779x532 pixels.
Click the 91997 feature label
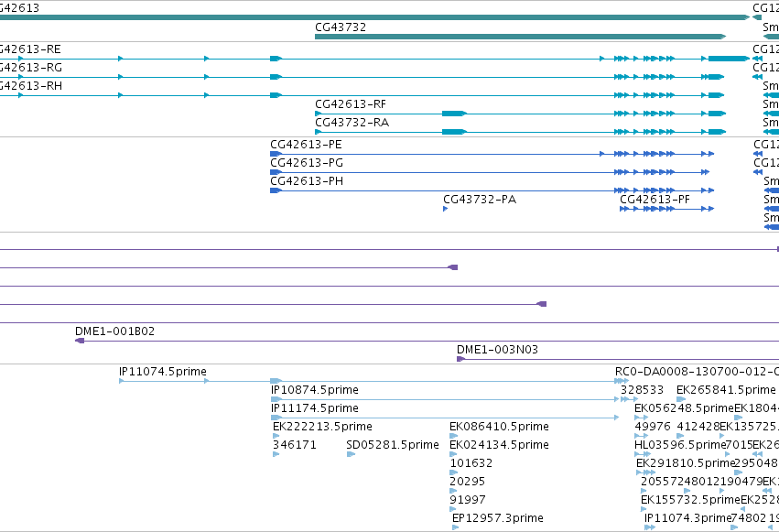[x=468, y=500]
